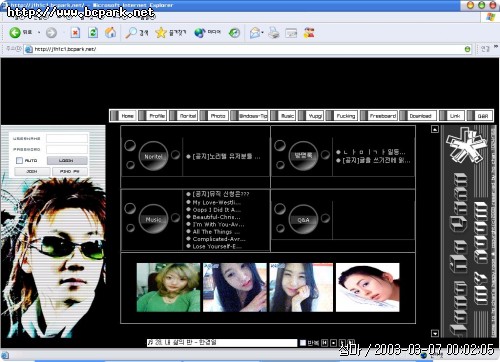Open the Messenger people icon

pos(309,32)
